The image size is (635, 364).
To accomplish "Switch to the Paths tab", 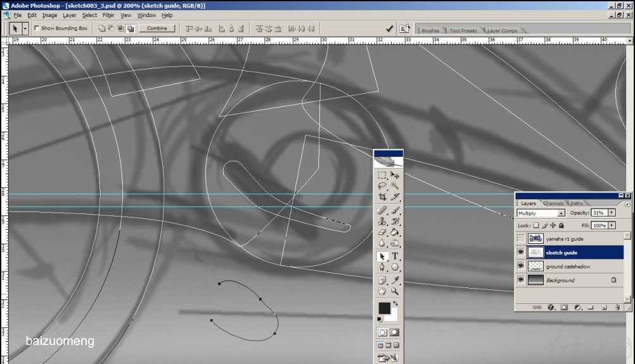I will 576,203.
